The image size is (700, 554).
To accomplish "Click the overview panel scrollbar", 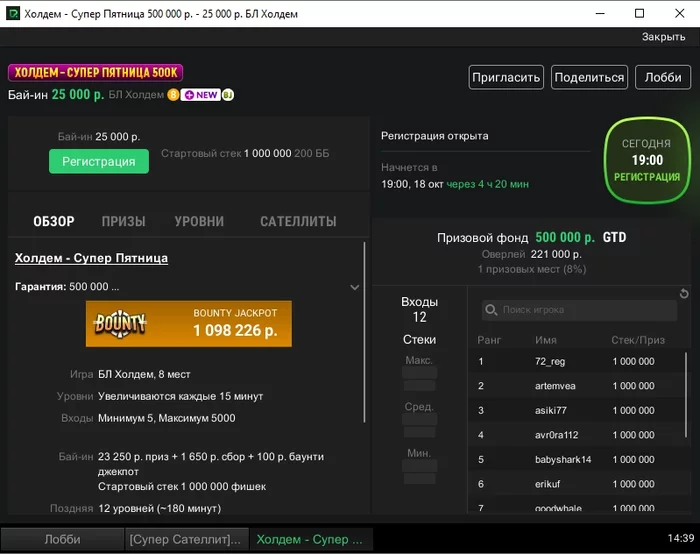I will [x=364, y=332].
